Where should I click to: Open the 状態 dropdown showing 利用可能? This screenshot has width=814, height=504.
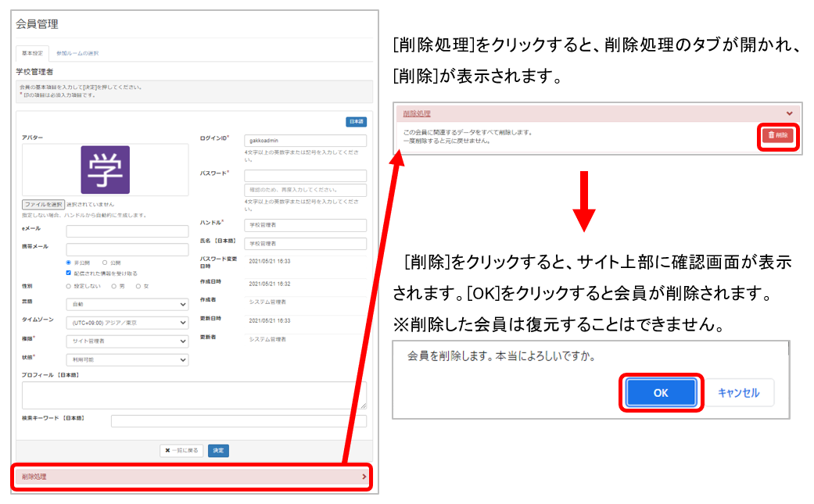click(x=127, y=359)
